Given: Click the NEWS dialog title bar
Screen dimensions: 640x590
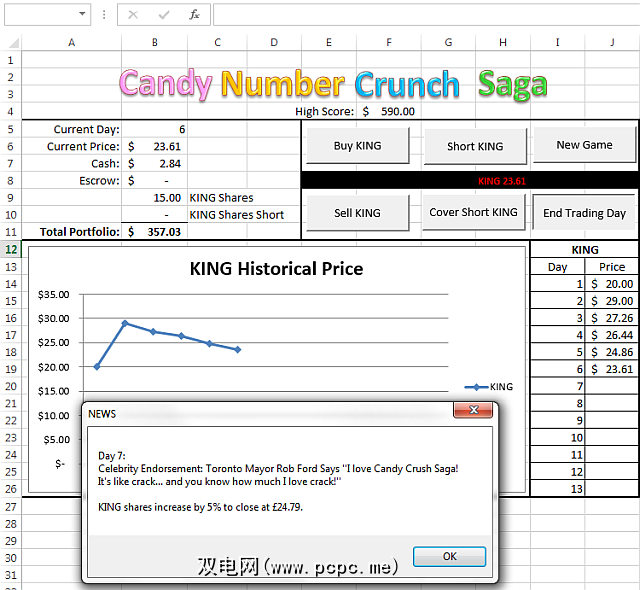Looking at the screenshot, I should point(269,414).
